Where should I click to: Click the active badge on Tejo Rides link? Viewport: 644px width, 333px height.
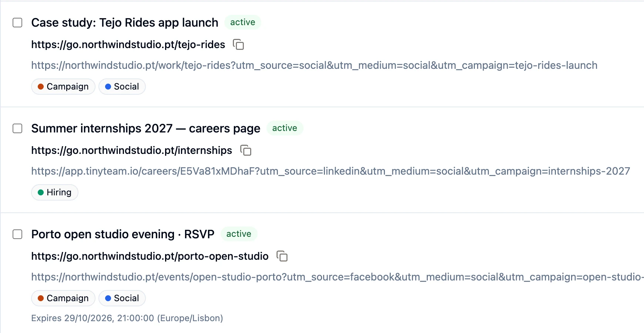point(243,22)
